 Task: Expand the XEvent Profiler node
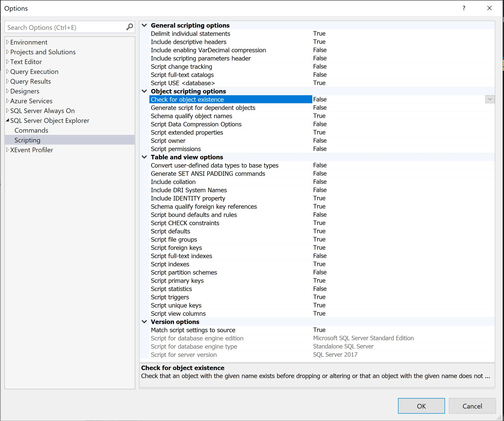tap(7, 150)
